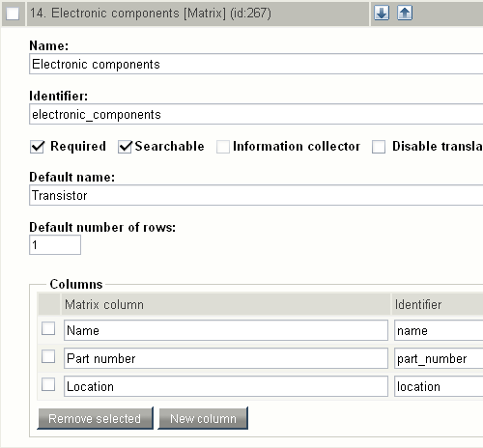Click the Remove selected button
This screenshot has width=483, height=448.
coord(95,418)
